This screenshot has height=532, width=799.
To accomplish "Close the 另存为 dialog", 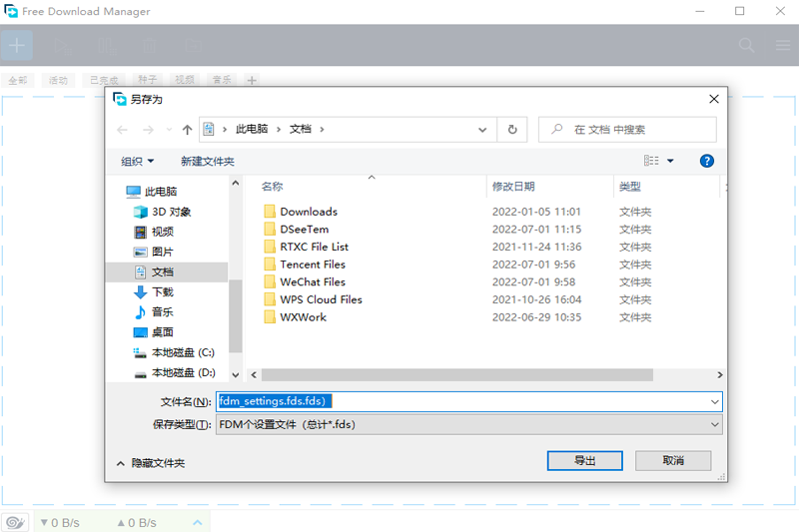I will [x=714, y=99].
